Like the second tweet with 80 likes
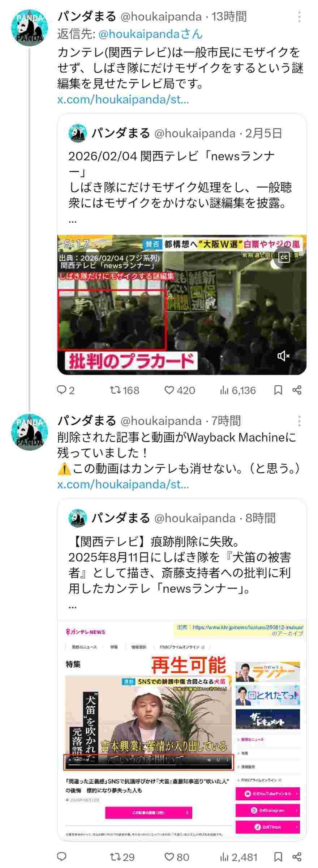 click(169, 856)
